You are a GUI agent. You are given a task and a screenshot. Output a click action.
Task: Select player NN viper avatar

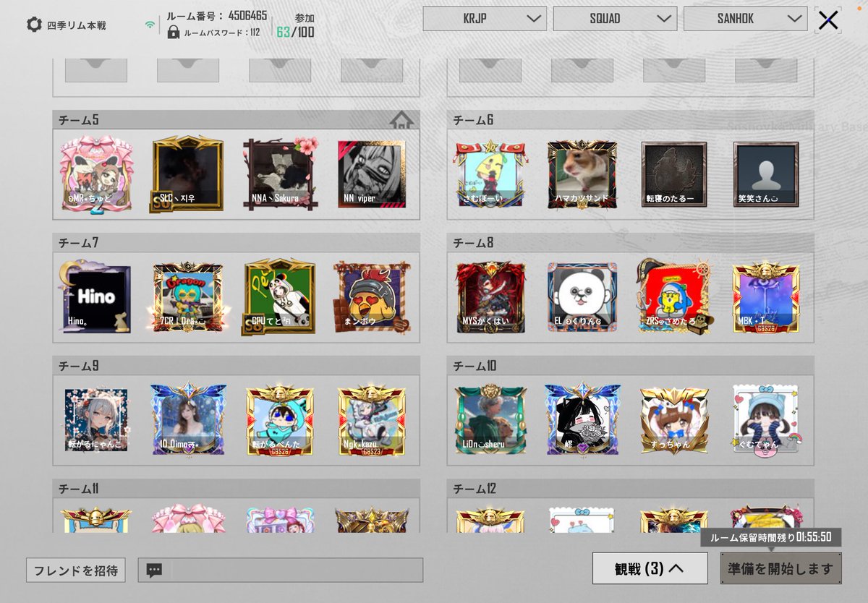[372, 174]
